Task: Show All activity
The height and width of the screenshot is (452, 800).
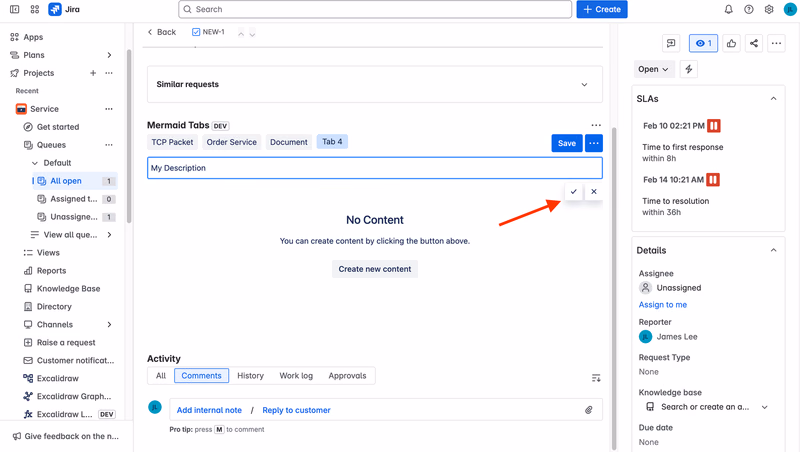Action: tap(161, 375)
